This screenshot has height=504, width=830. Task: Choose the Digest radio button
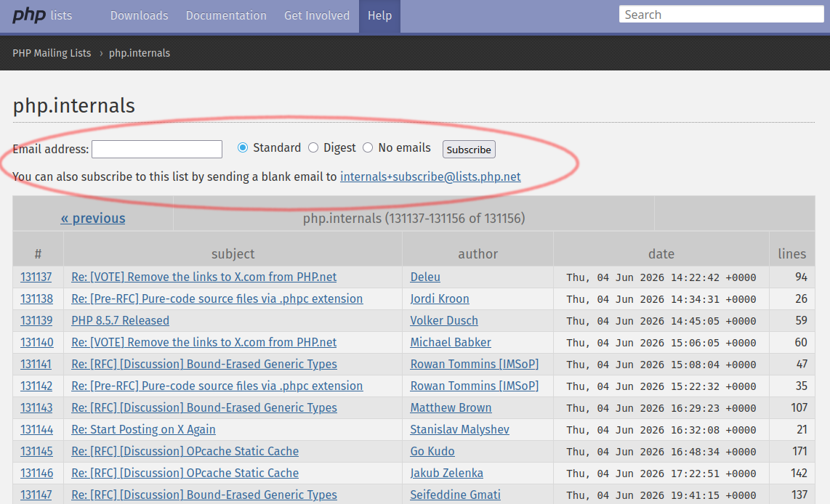click(x=313, y=147)
